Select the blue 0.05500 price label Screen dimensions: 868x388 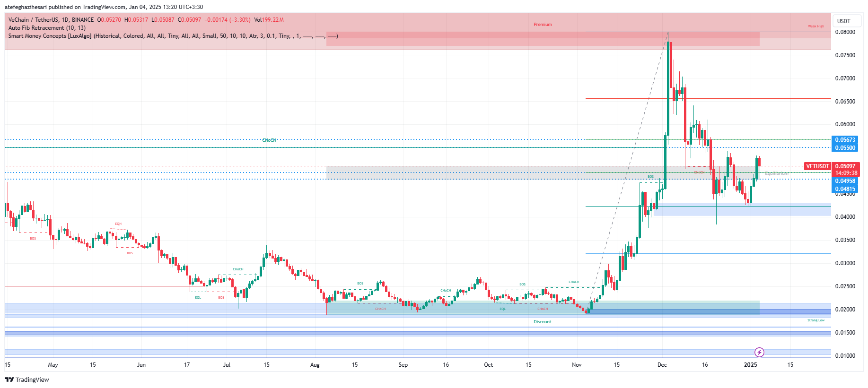[845, 148]
